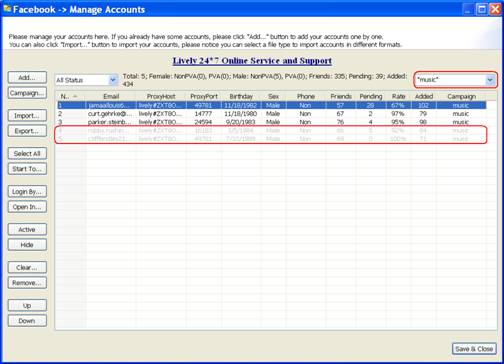Open Lively 24*7 Online Service and Support link
The image size is (504, 364).
252,61
